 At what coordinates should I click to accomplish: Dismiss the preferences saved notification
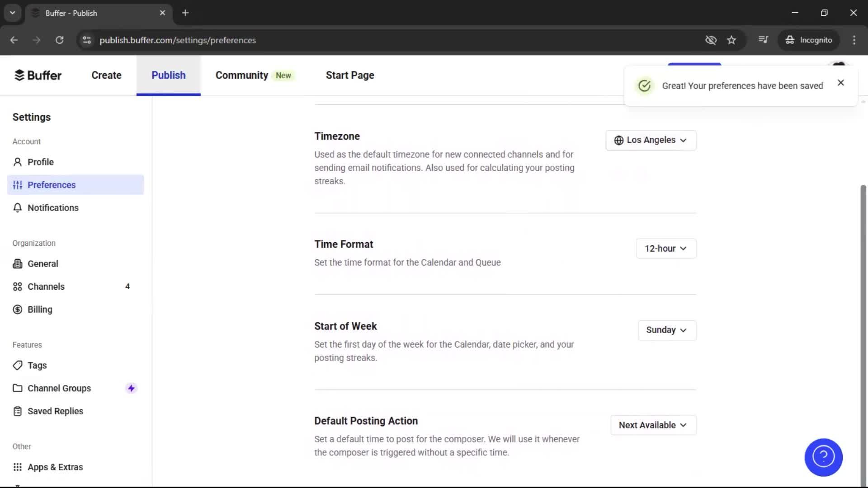(840, 83)
